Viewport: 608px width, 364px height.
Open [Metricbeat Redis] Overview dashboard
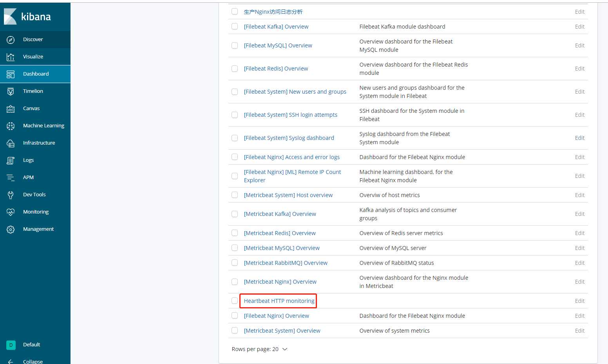click(x=280, y=233)
